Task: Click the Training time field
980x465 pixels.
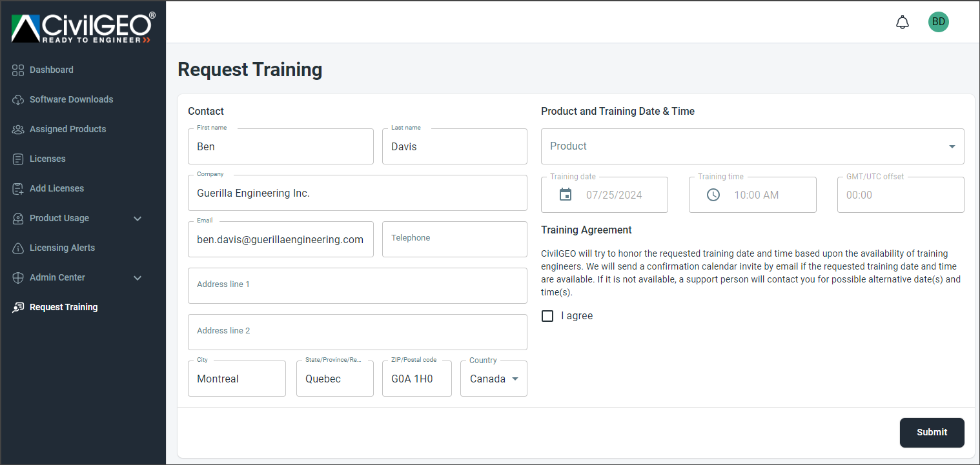Action: (753, 195)
